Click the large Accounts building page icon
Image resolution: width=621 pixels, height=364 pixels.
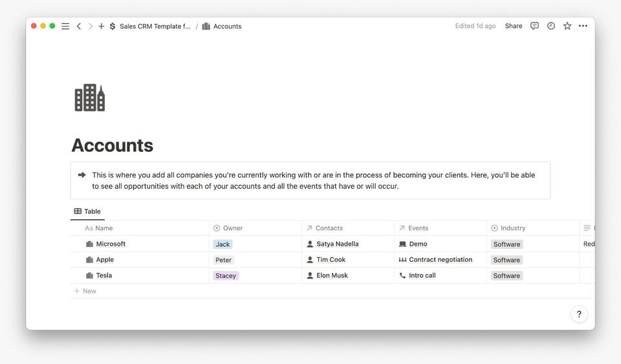tap(89, 98)
